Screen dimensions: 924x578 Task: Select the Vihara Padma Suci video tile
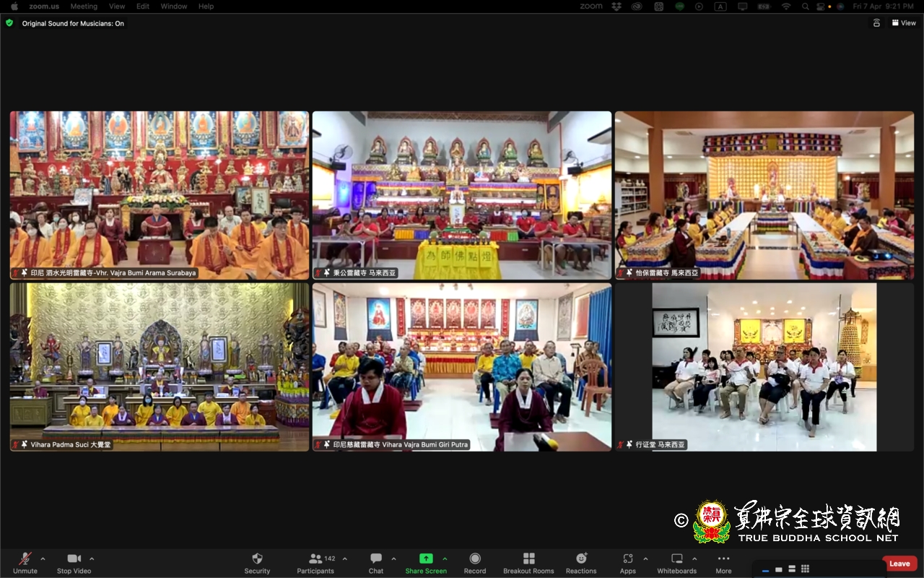(159, 367)
